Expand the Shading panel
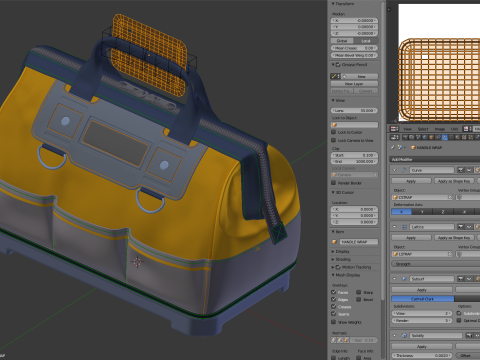 333,259
